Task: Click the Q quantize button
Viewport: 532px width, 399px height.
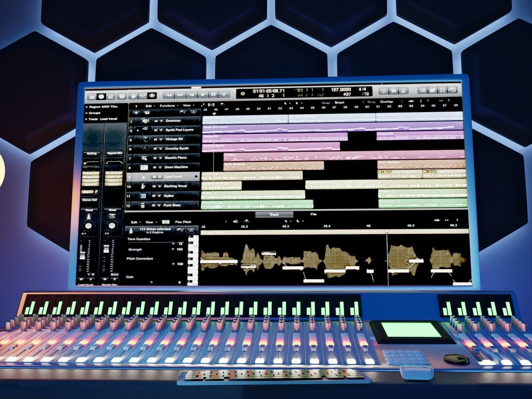Action: click(181, 244)
